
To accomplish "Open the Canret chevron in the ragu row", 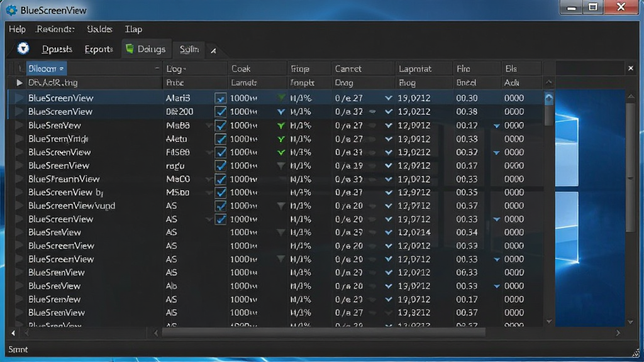I will tap(388, 166).
